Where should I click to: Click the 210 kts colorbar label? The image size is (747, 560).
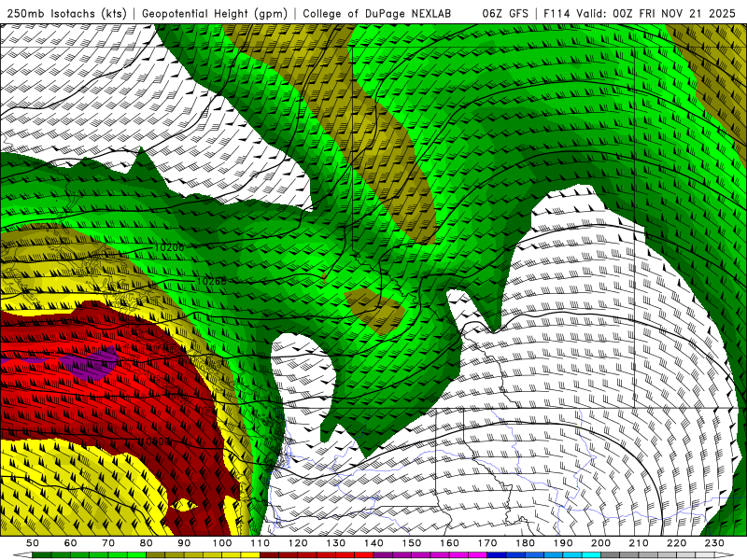coord(639,543)
